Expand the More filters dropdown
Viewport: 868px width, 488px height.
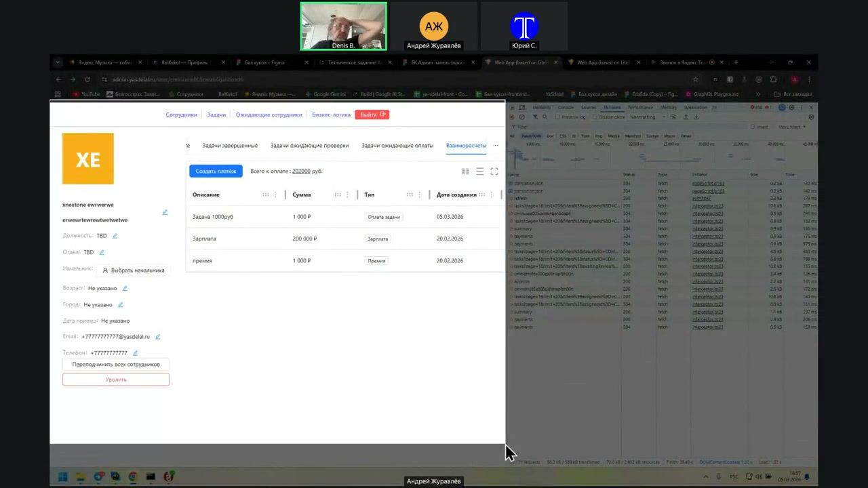pos(791,127)
